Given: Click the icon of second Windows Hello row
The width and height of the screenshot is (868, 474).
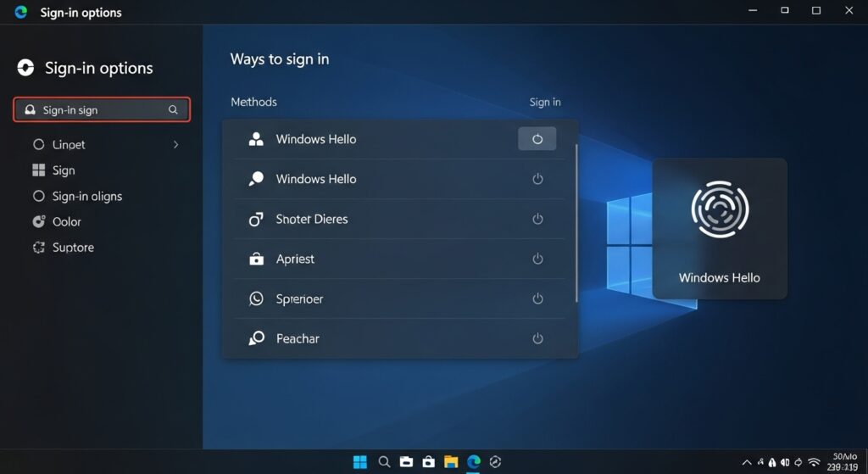Looking at the screenshot, I should tap(256, 179).
